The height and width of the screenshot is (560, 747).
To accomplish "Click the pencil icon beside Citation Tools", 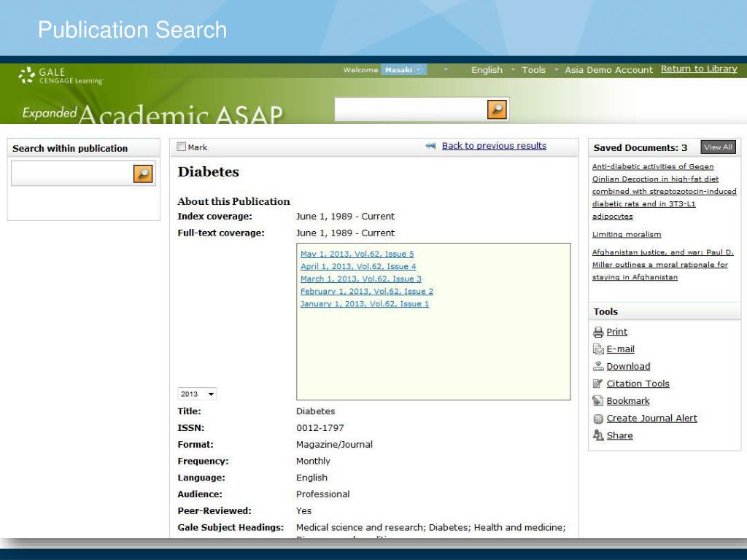I will pos(598,384).
